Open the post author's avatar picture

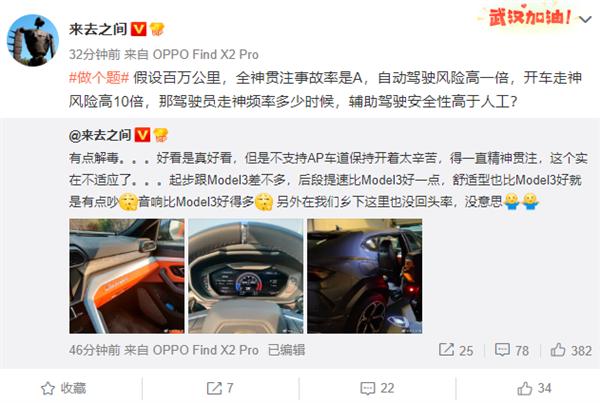point(33,41)
